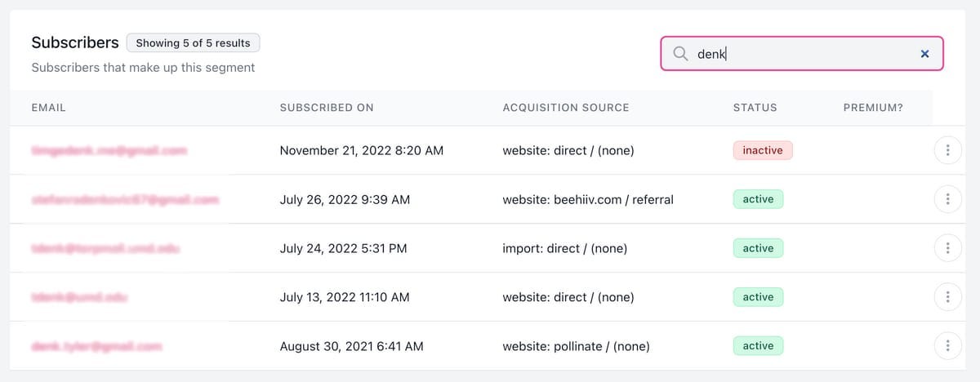Open the subscriber email from pollinate source row
Screen dimensions: 980x382
(96, 346)
